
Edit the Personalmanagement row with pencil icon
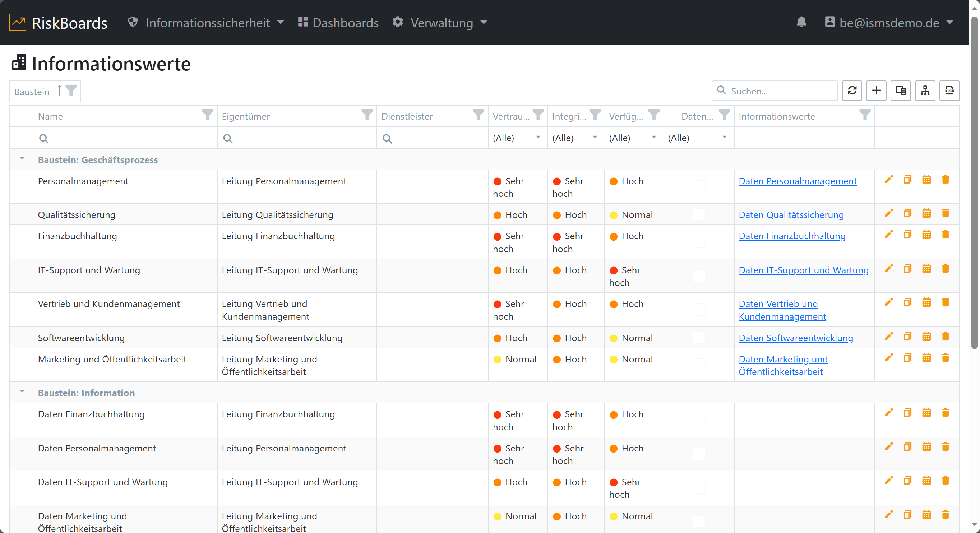[889, 180]
